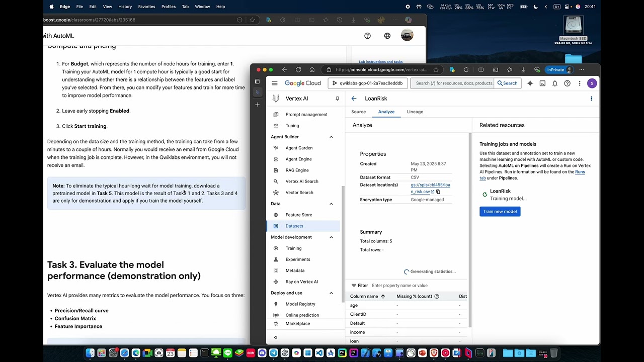Copy the dataset location path

point(438,192)
